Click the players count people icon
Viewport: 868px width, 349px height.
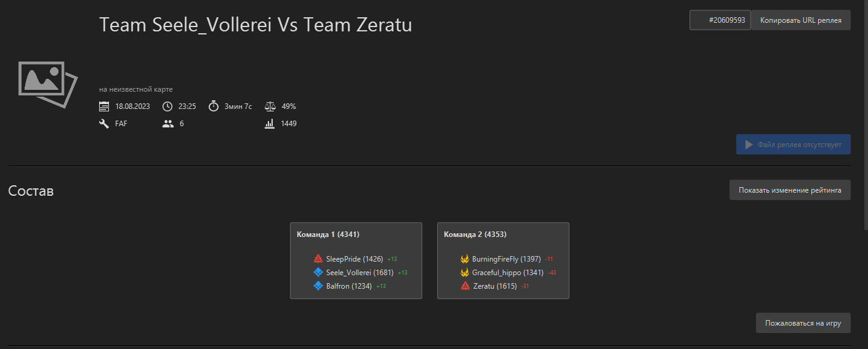point(168,123)
